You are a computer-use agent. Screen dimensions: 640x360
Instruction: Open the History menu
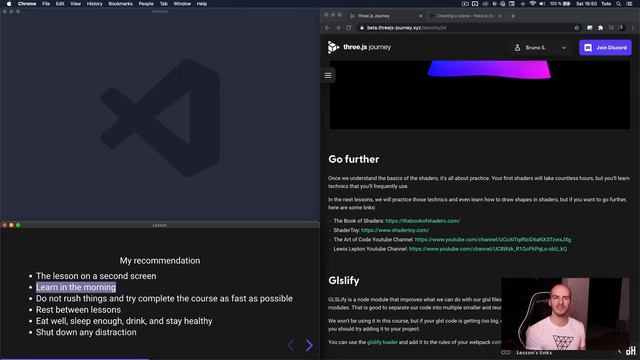[94, 4]
